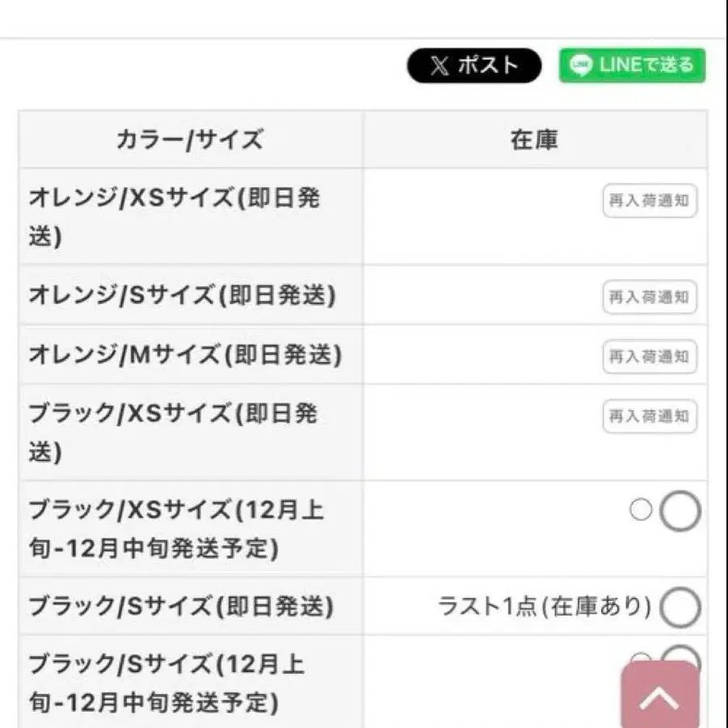Screen dimensions: 728x728
Task: Request 再入荷通知 for オレンジ/Mサイズ
Action: click(x=650, y=356)
